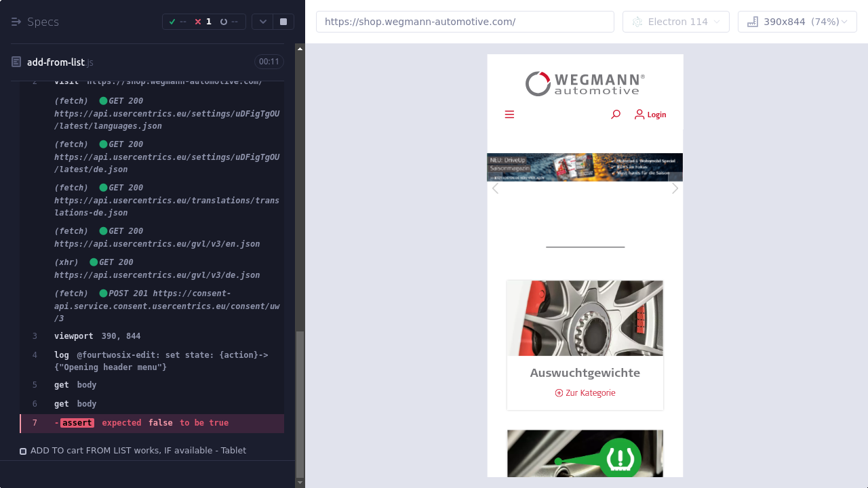Toggle the test checkbox for ADD TO cart
This screenshot has width=868, height=488.
pos(23,451)
